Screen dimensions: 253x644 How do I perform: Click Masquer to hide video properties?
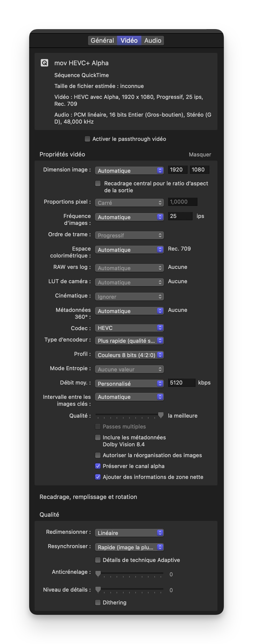(x=200, y=154)
